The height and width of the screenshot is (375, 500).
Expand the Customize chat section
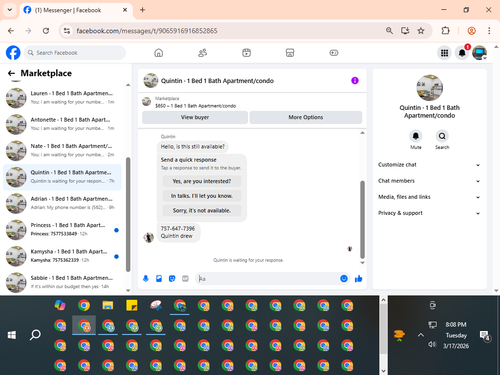click(x=429, y=165)
